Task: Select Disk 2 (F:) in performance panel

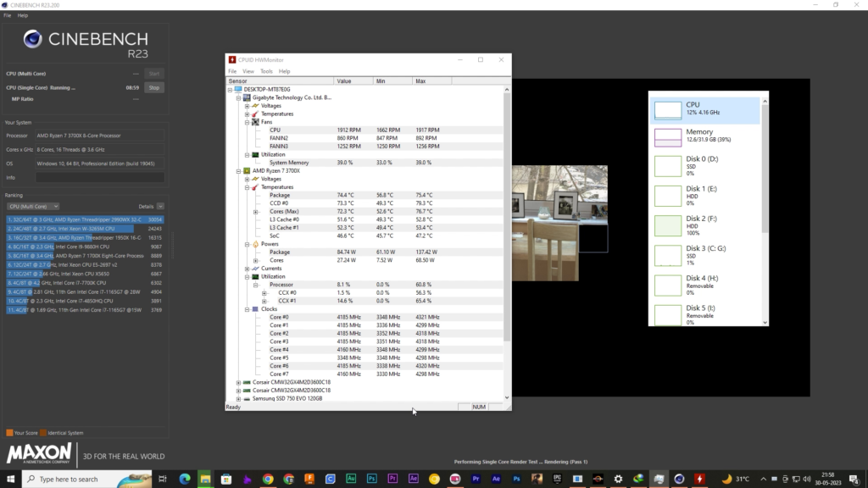Action: coord(706,225)
